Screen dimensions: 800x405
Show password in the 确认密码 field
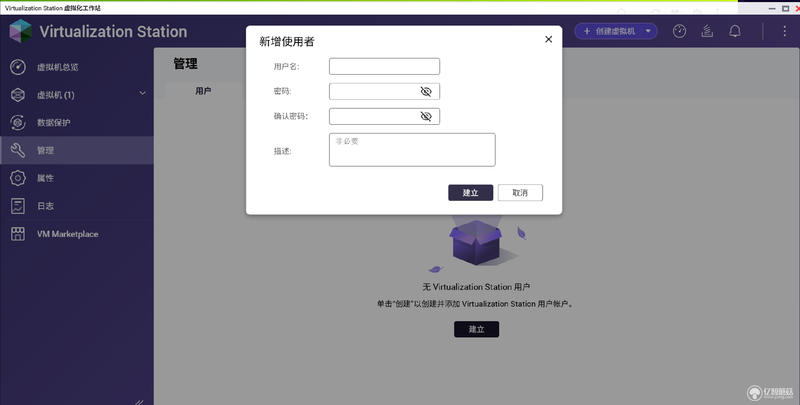click(x=426, y=116)
